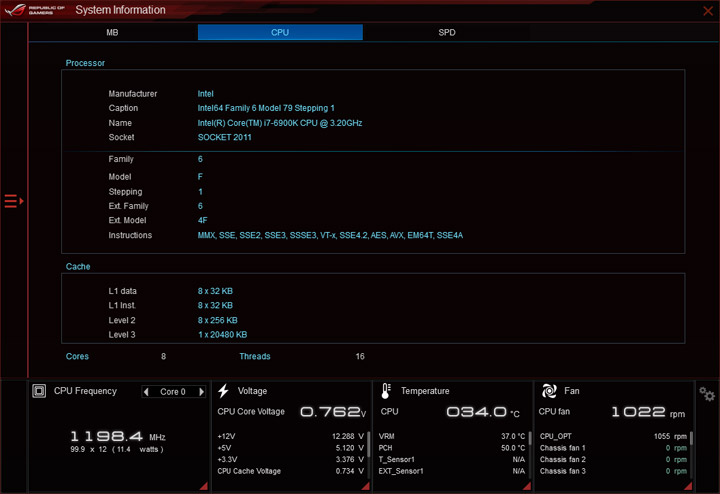Click the Temperature panel scrollbar
Image resolution: width=720 pixels, height=494 pixels.
click(530, 438)
